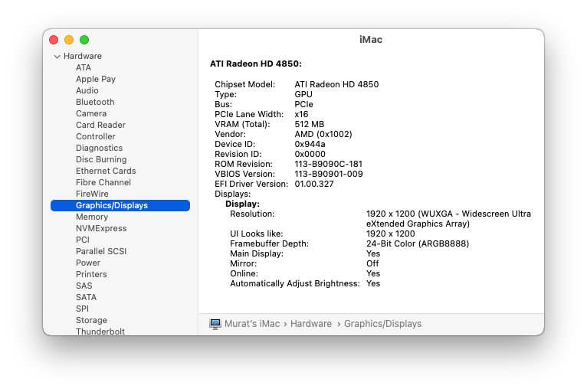The width and height of the screenshot is (587, 392).
Task: Open Card Reader entry
Action: coord(100,125)
